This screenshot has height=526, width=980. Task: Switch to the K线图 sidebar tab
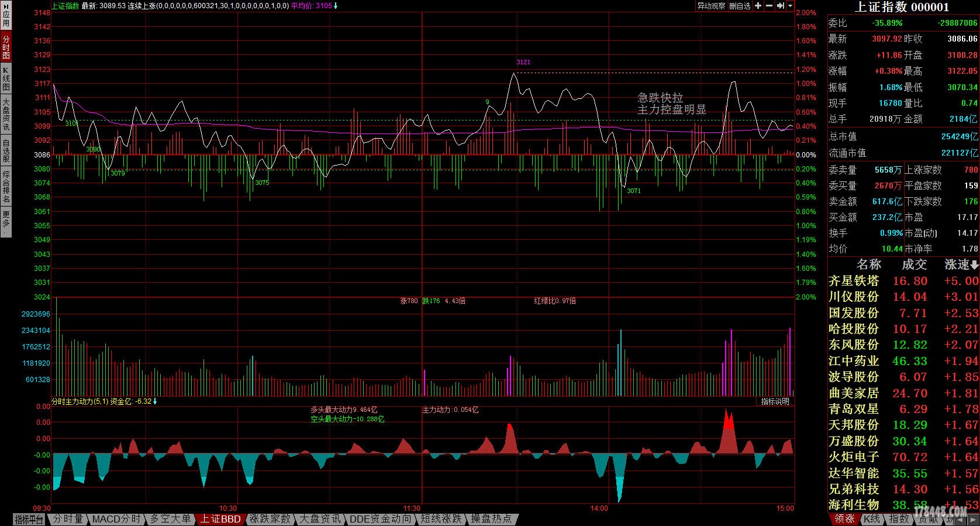coord(6,78)
